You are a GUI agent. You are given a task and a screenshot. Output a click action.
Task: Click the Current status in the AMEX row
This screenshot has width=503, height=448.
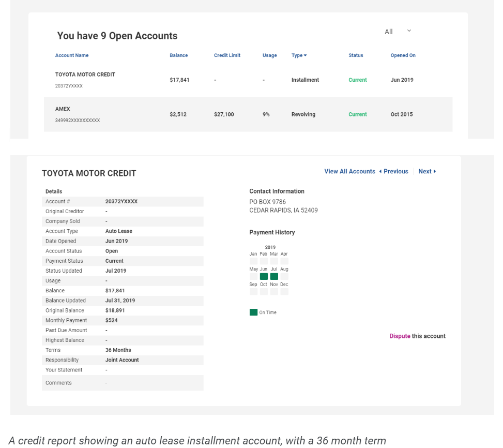[357, 114]
